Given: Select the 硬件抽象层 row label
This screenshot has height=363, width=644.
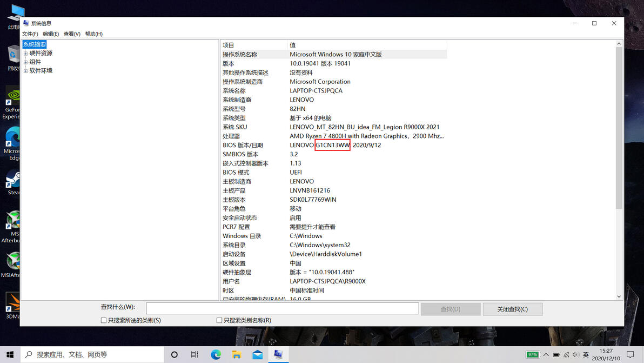Looking at the screenshot, I should point(237,272).
